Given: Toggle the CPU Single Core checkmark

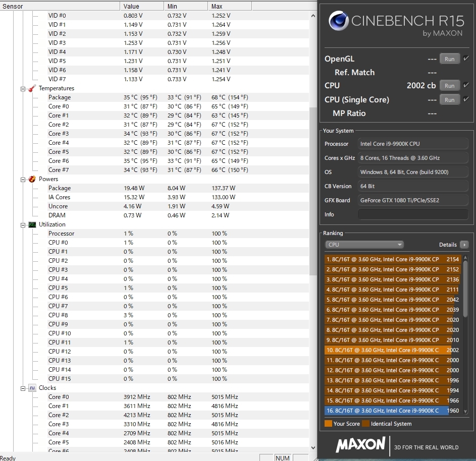Looking at the screenshot, I should [466, 99].
